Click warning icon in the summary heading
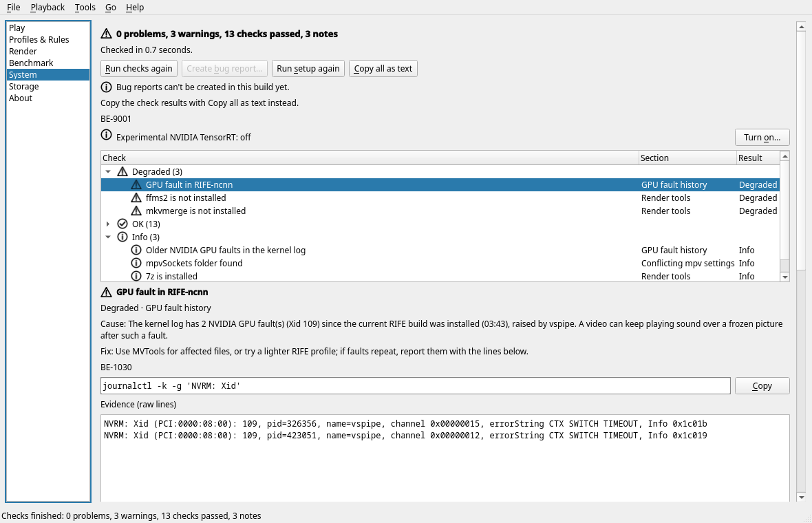 point(106,34)
